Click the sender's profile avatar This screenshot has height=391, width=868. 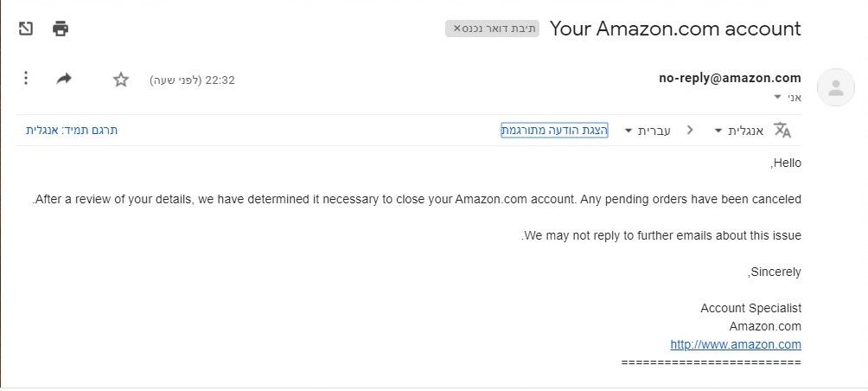(835, 87)
